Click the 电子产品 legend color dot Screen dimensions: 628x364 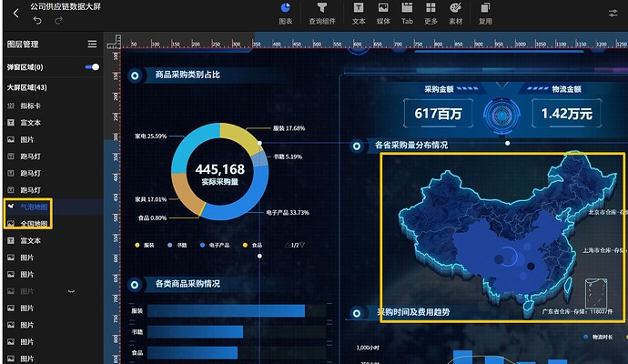click(x=202, y=245)
